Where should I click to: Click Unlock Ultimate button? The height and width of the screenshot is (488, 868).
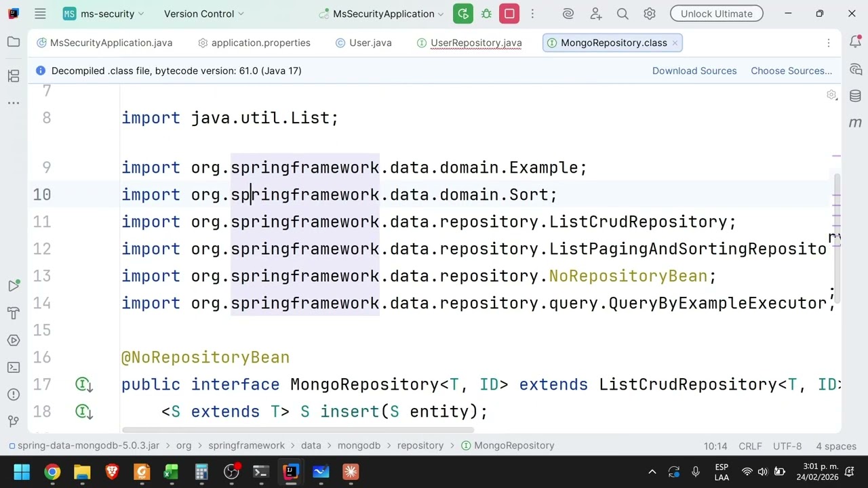click(716, 14)
